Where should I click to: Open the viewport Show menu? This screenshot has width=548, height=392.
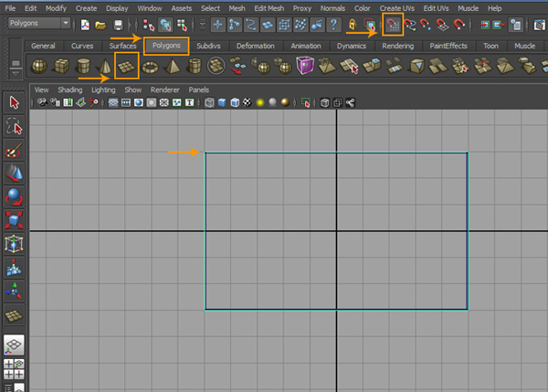pos(132,90)
